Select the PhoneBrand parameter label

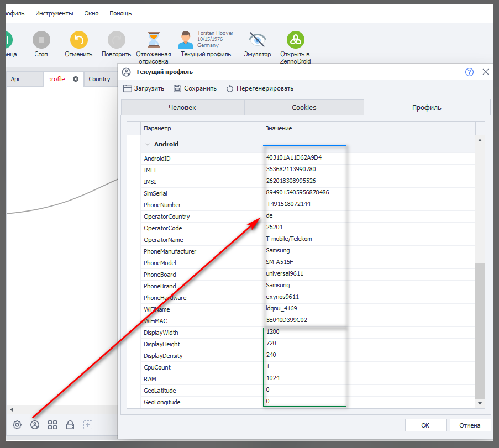[160, 286]
